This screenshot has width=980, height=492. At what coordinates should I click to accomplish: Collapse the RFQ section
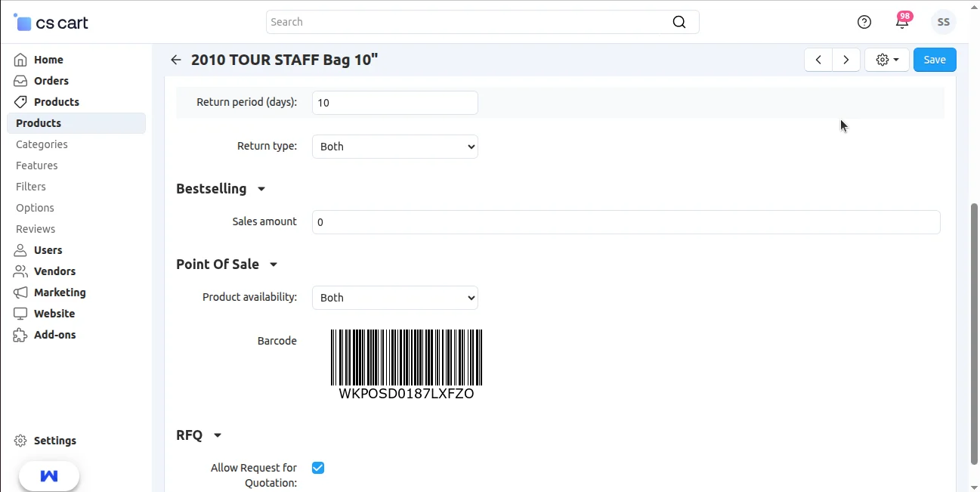pyautogui.click(x=218, y=435)
